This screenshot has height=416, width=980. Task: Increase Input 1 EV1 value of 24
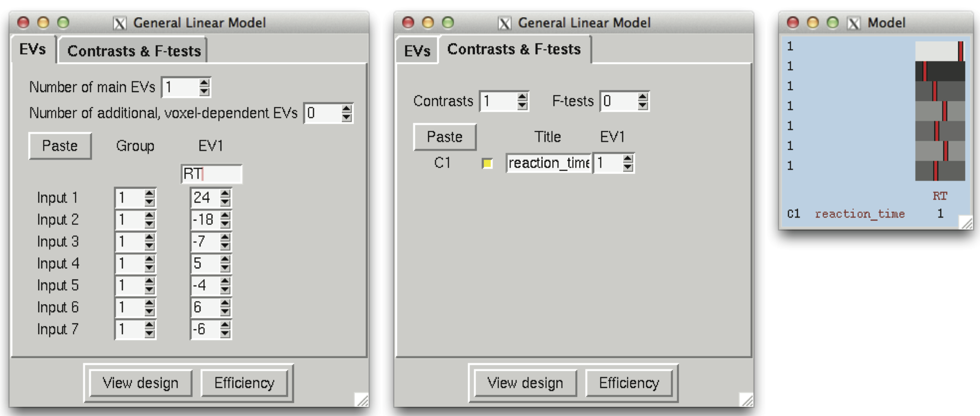224,193
